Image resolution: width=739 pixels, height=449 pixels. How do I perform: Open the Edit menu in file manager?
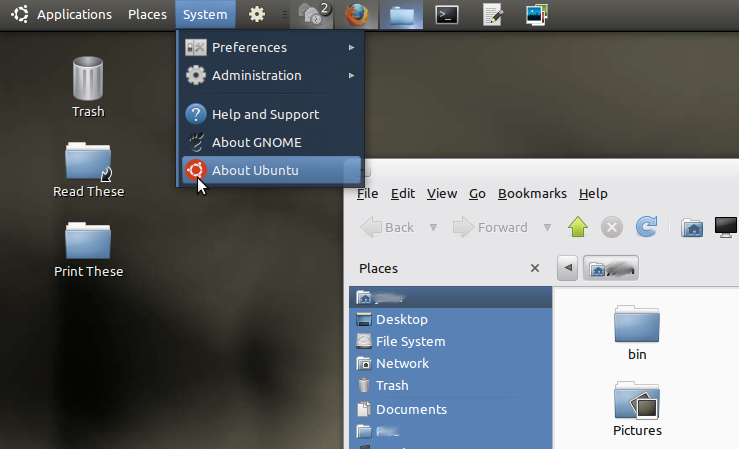[403, 194]
